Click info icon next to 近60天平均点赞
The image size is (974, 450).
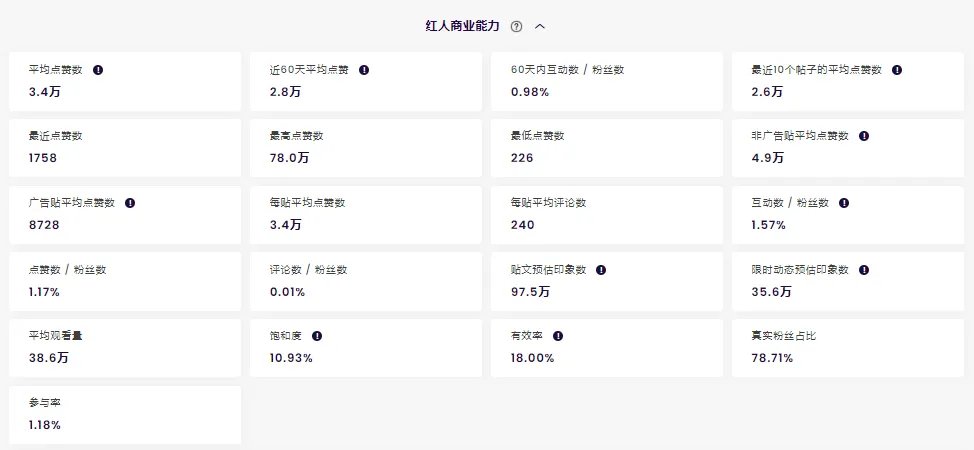point(364,70)
